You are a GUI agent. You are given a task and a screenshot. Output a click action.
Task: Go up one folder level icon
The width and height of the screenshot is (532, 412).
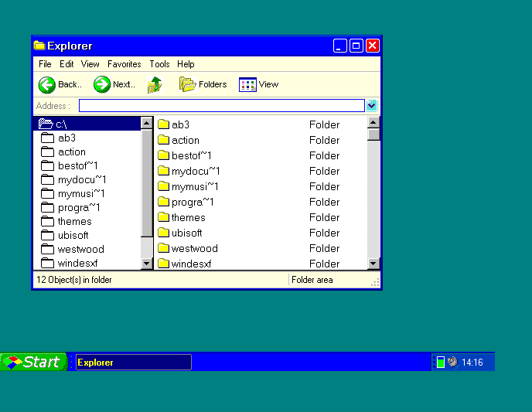[155, 84]
